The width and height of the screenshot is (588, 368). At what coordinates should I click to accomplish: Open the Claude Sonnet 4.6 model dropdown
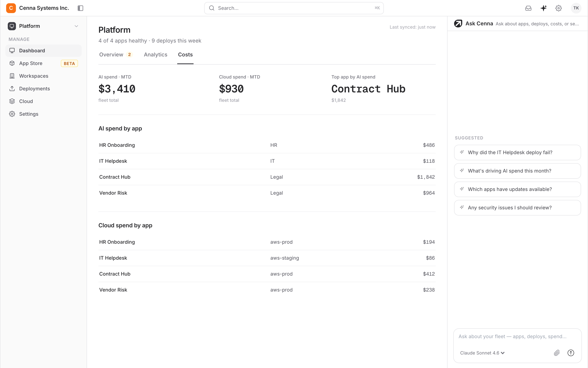482,353
